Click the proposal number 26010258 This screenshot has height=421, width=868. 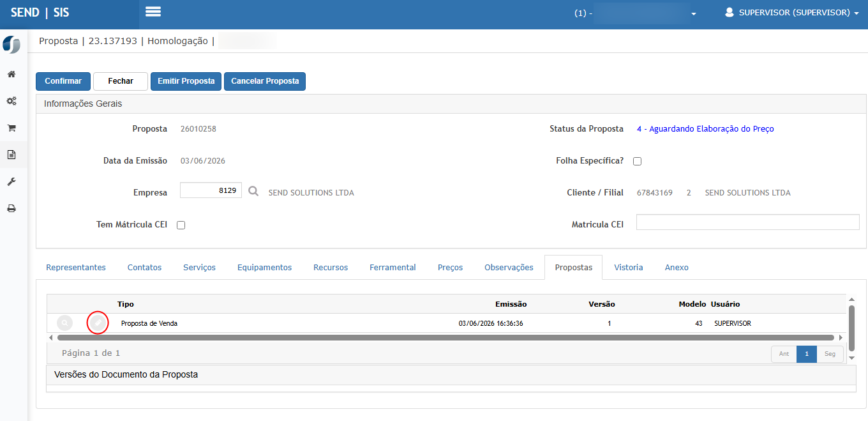pos(198,128)
